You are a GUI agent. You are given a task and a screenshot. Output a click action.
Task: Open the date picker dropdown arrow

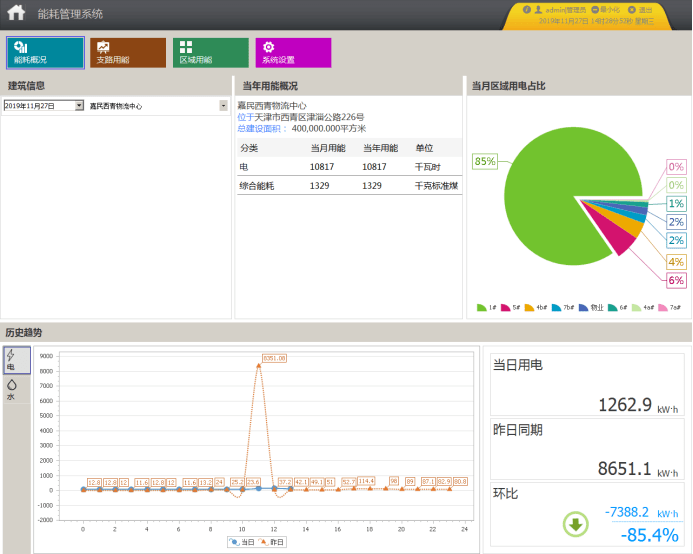[x=79, y=105]
